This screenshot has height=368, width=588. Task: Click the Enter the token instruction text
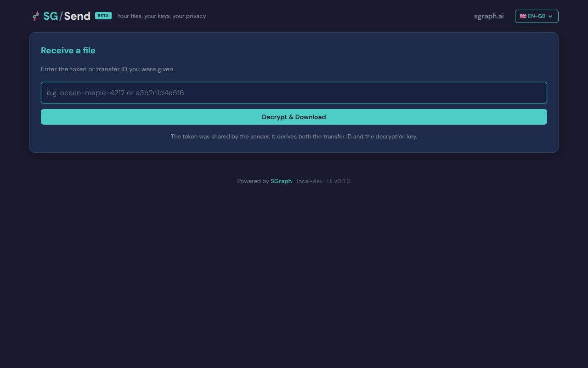(x=107, y=69)
